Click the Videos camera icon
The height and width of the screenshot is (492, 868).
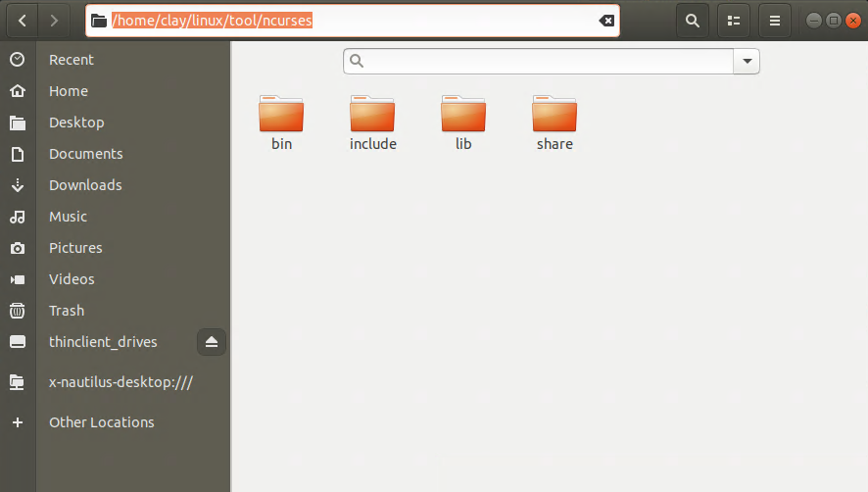tap(18, 279)
